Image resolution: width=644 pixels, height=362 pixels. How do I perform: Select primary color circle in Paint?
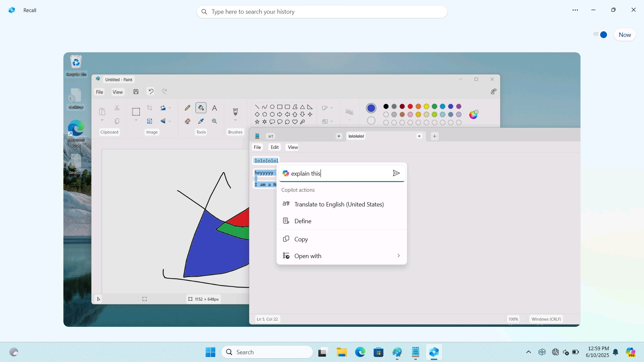371,108
